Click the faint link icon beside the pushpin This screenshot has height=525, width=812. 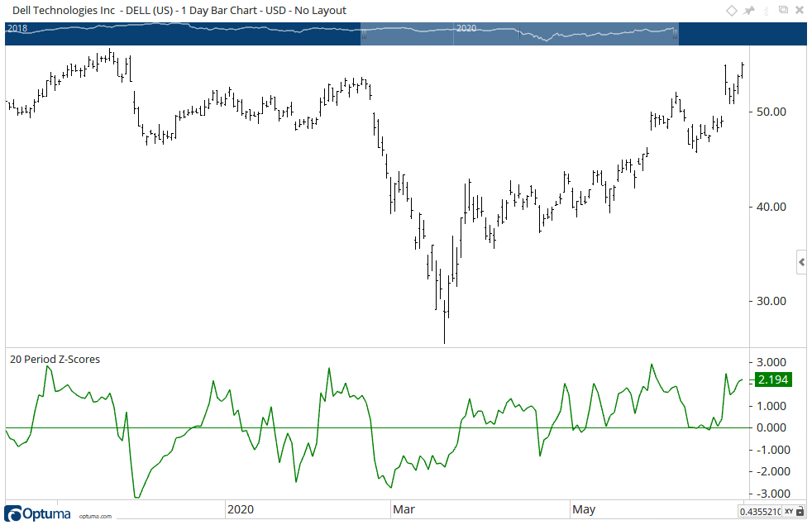(x=767, y=11)
